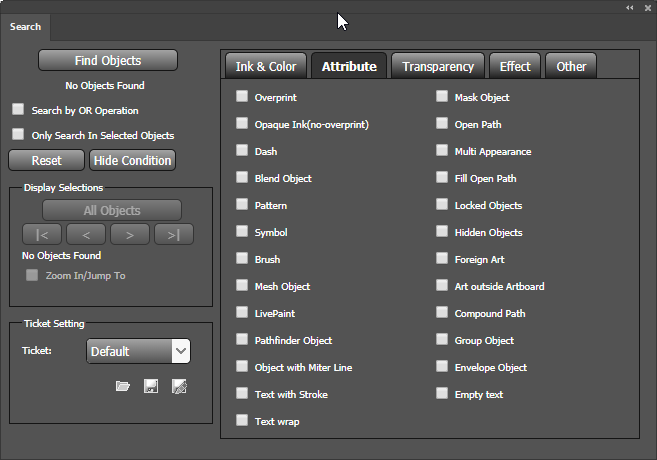657x460 pixels.
Task: Toggle Search by OR Operation
Action: click(x=18, y=110)
